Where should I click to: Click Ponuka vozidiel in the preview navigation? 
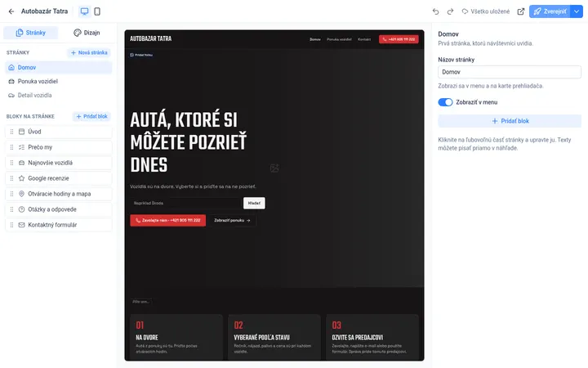(339, 39)
